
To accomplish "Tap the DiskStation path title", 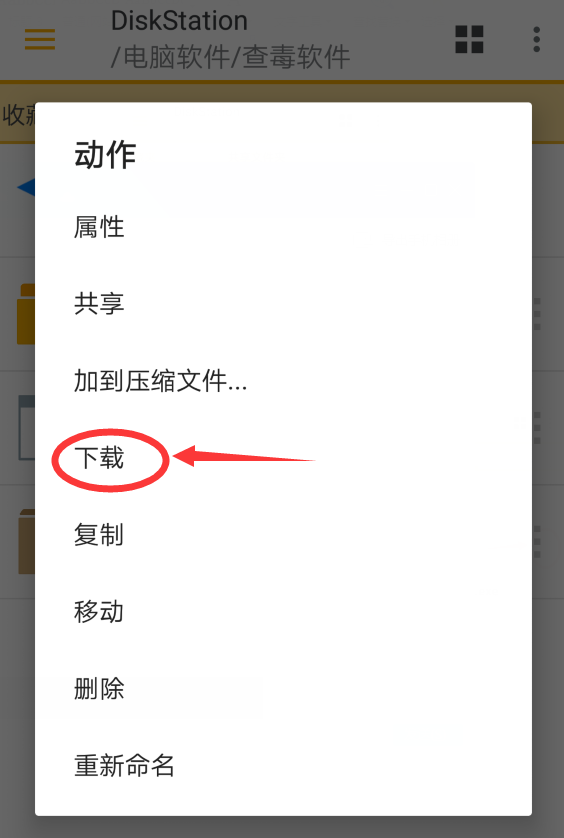I will click(230, 39).
